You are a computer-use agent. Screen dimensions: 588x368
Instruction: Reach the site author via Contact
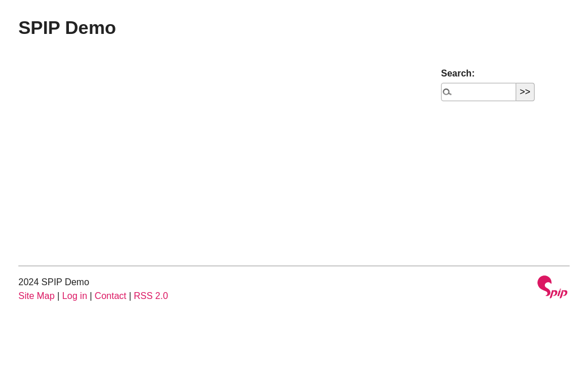[110, 296]
